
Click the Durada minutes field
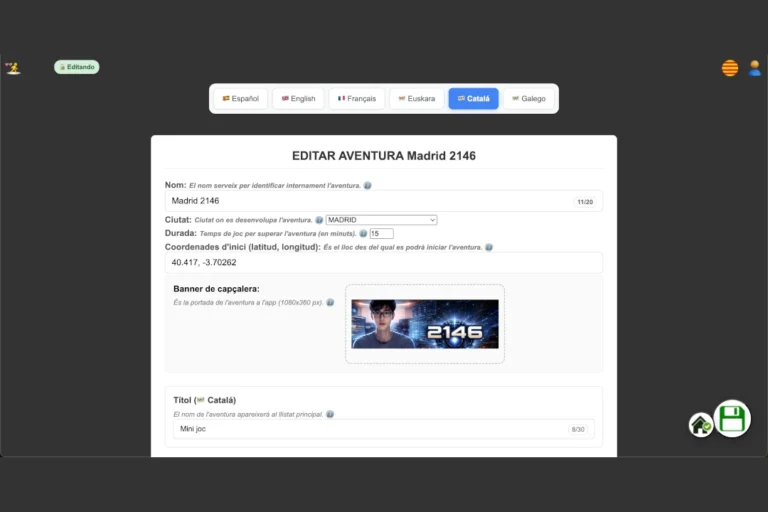point(382,234)
